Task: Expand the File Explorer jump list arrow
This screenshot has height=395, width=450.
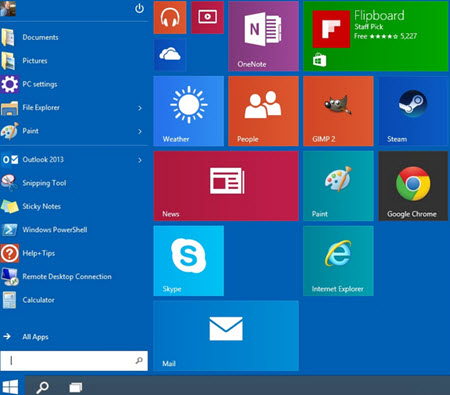Action: [140, 108]
